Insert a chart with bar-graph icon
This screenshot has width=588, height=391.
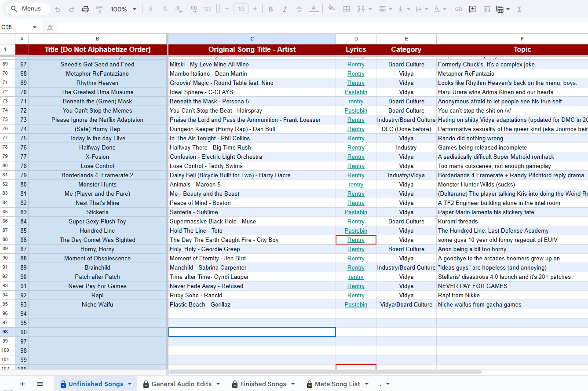(x=487, y=9)
